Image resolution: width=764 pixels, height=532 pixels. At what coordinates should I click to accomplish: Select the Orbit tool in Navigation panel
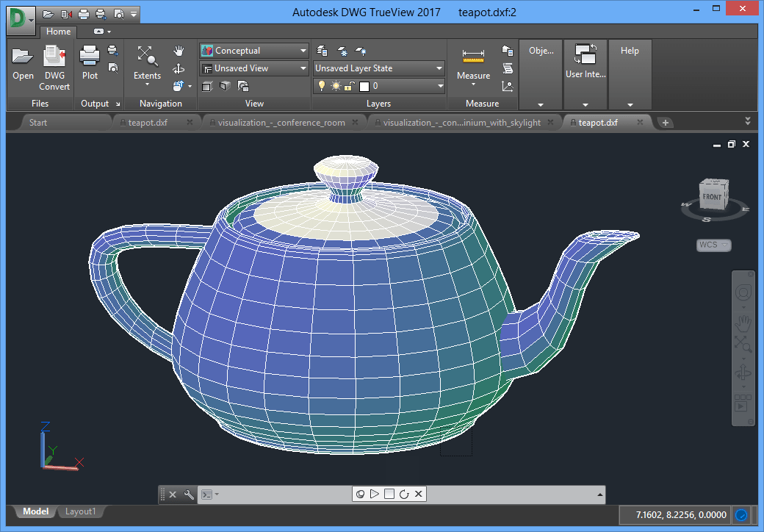(x=179, y=67)
